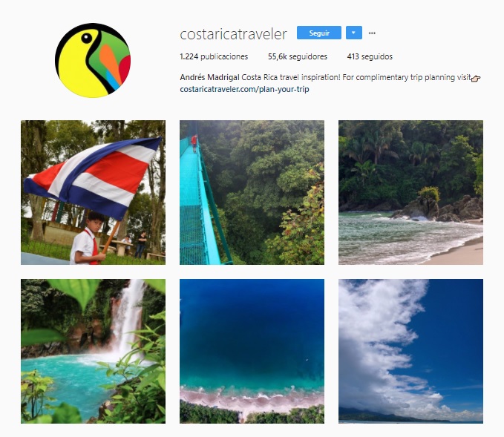This screenshot has height=437, width=504.
Task: Open the aerial ocean shoreline photo
Action: pyautogui.click(x=252, y=351)
